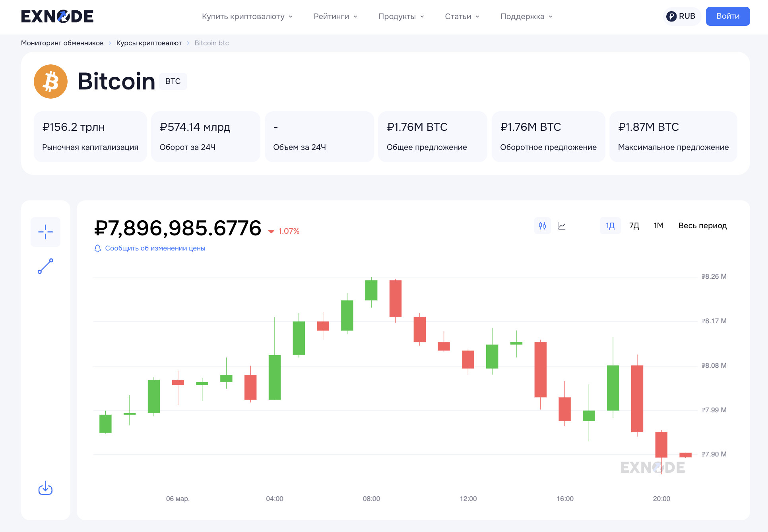The height and width of the screenshot is (532, 768).
Task: Open the Рейтинги dropdown menu
Action: click(x=335, y=16)
